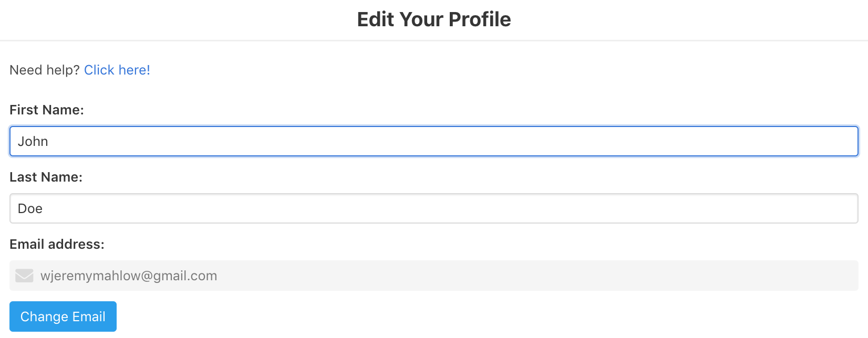This screenshot has height=338, width=868.
Task: Focus the First Name input field
Action: 434,141
